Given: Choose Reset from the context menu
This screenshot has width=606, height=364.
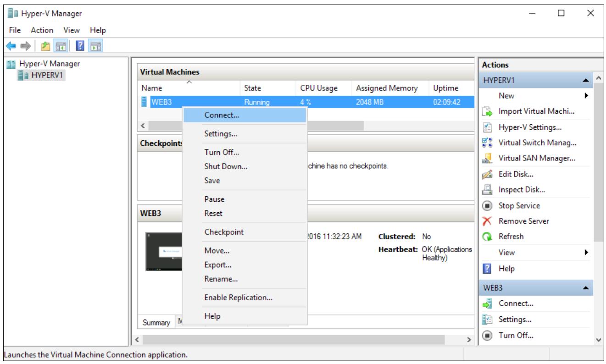Looking at the screenshot, I should coord(244,213).
